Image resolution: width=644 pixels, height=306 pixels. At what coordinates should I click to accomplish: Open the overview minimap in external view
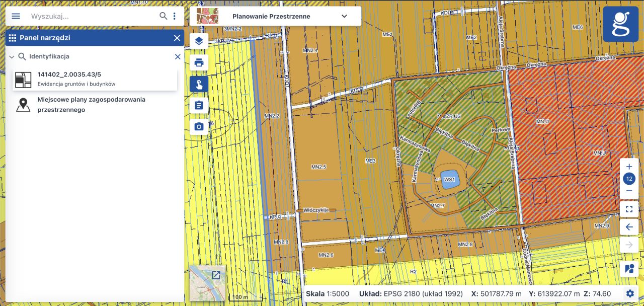[x=216, y=275]
